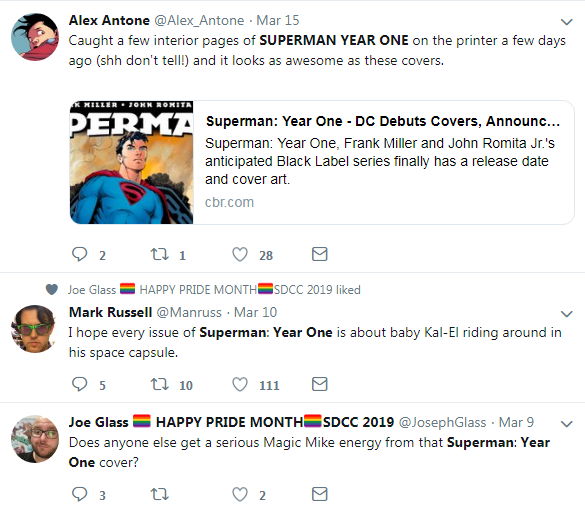
Task: Open the cbr.com Superman: Year One article card
Action: pyautogui.click(x=322, y=162)
